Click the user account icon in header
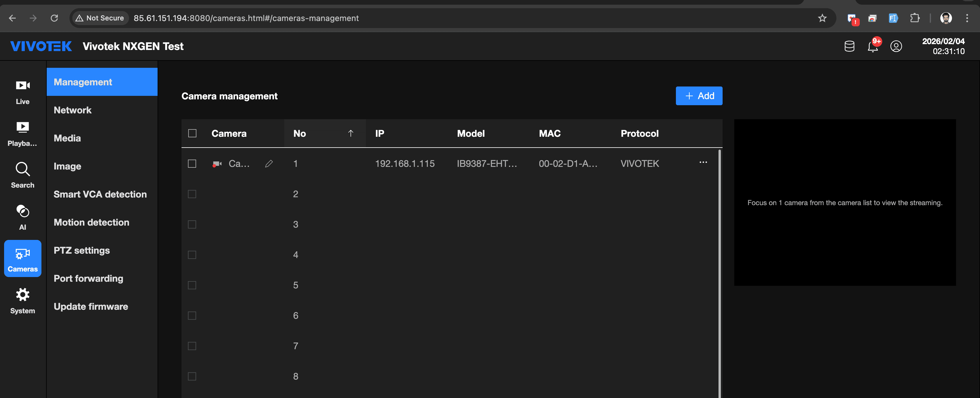This screenshot has height=398, width=980. [x=896, y=46]
